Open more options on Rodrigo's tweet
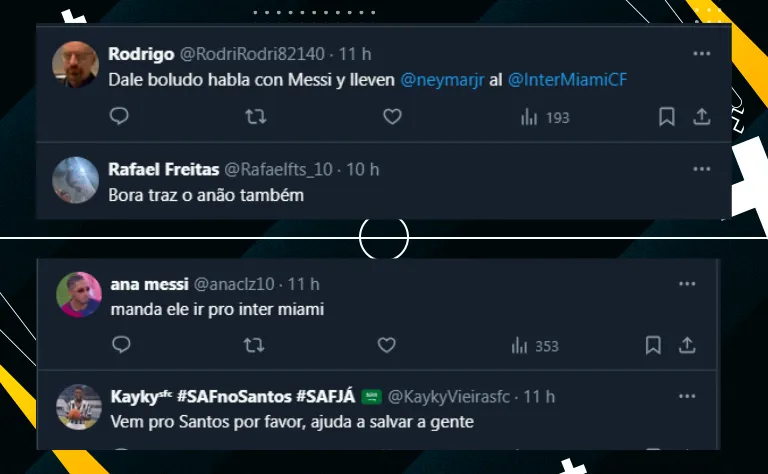 pyautogui.click(x=702, y=53)
